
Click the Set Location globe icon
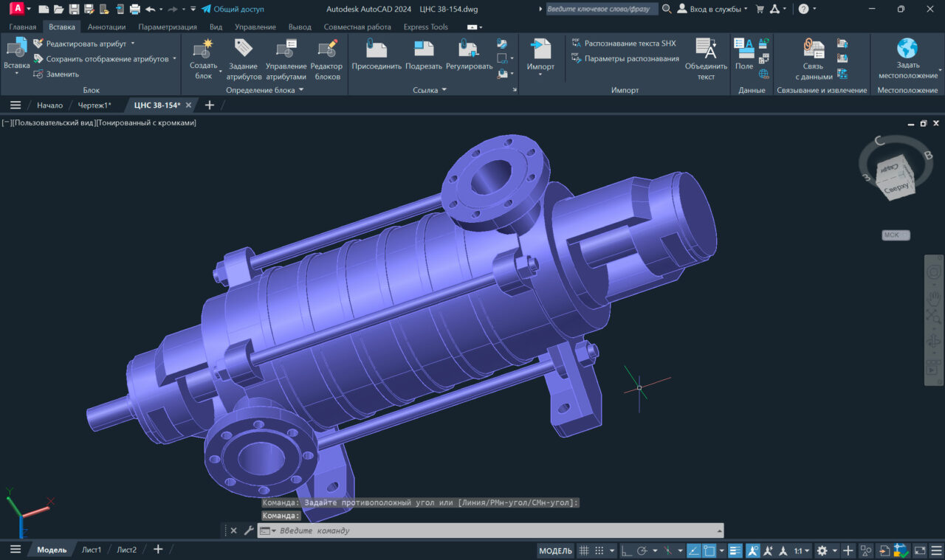[907, 49]
